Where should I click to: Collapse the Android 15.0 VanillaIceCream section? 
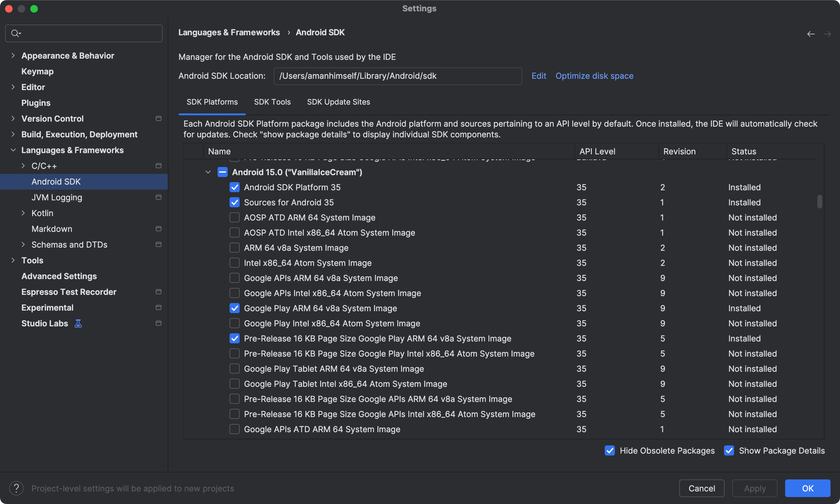tap(208, 172)
